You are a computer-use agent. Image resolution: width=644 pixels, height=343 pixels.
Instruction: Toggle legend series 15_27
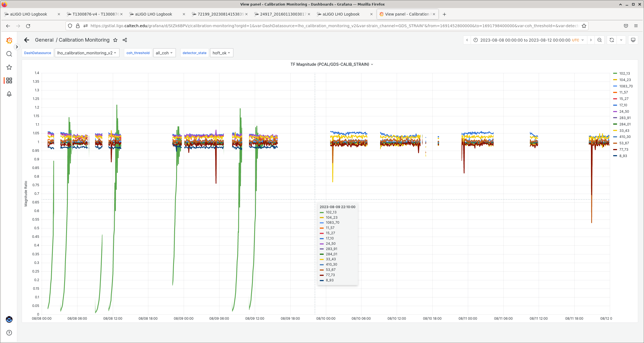623,99
